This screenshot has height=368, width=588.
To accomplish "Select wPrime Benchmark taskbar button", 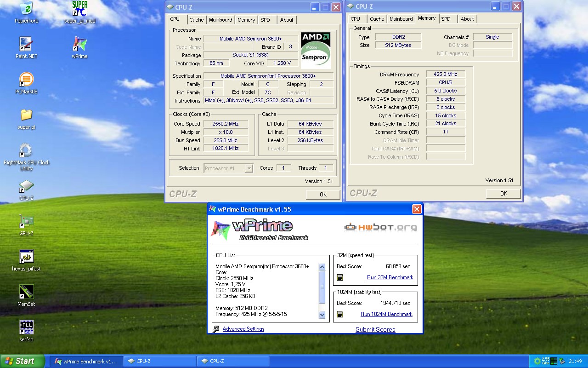I will point(86,361).
